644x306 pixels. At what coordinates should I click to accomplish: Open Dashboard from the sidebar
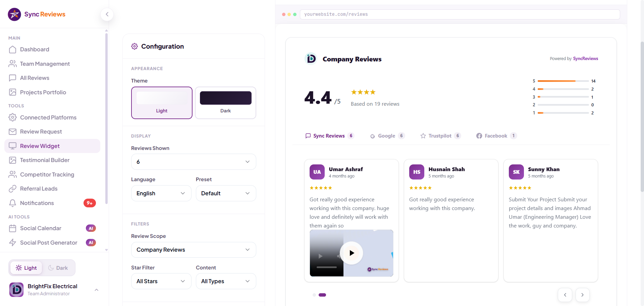(52, 49)
